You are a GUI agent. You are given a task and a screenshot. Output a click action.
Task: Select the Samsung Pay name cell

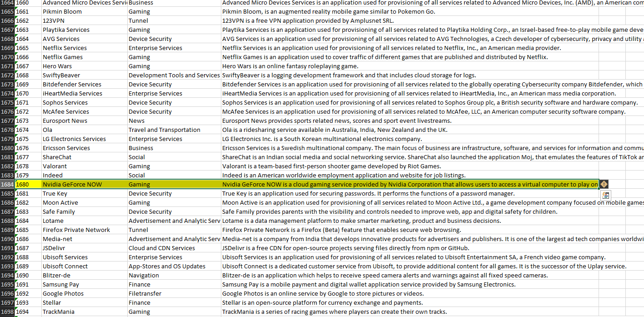pos(85,284)
